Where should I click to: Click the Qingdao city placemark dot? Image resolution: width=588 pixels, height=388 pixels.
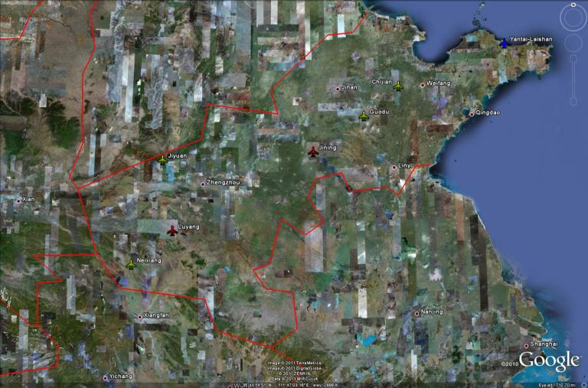[x=472, y=113]
